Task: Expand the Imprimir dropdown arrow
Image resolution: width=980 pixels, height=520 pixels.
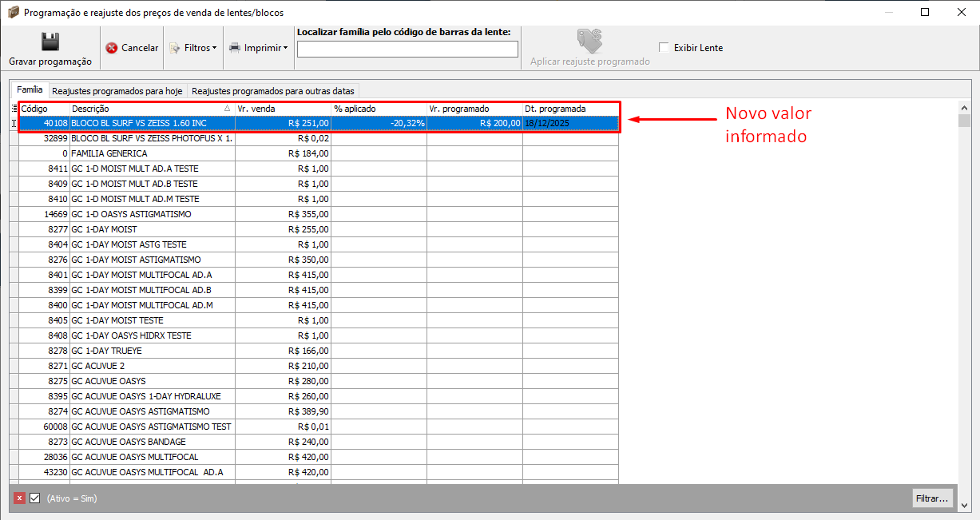Action: click(285, 48)
